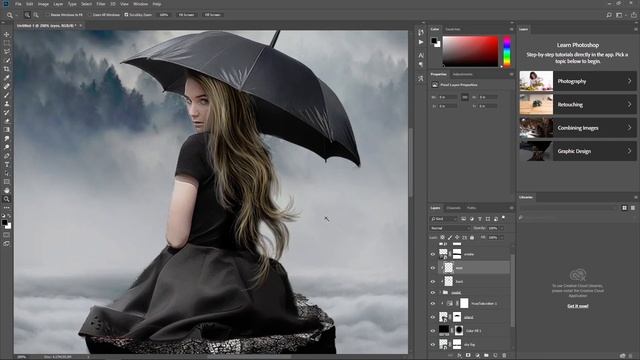Create a new group with folder icon
Viewport: 640px width, 360px height.
pyautogui.click(x=486, y=356)
